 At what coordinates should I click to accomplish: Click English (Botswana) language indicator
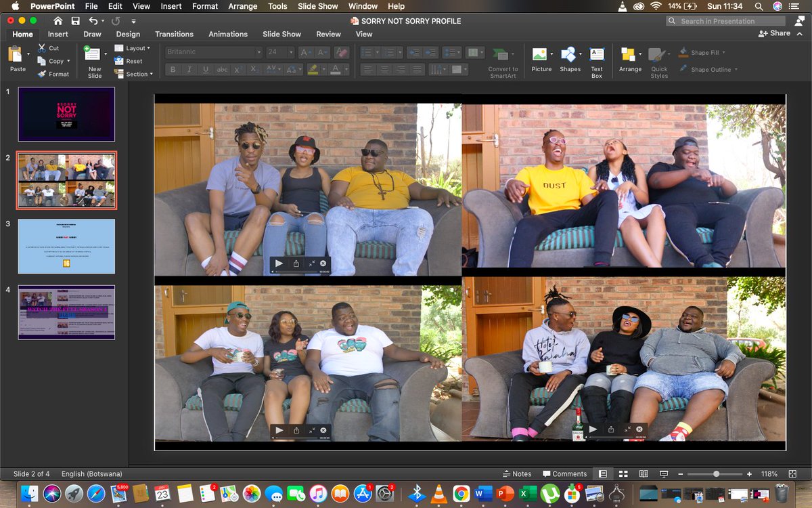pyautogui.click(x=92, y=474)
